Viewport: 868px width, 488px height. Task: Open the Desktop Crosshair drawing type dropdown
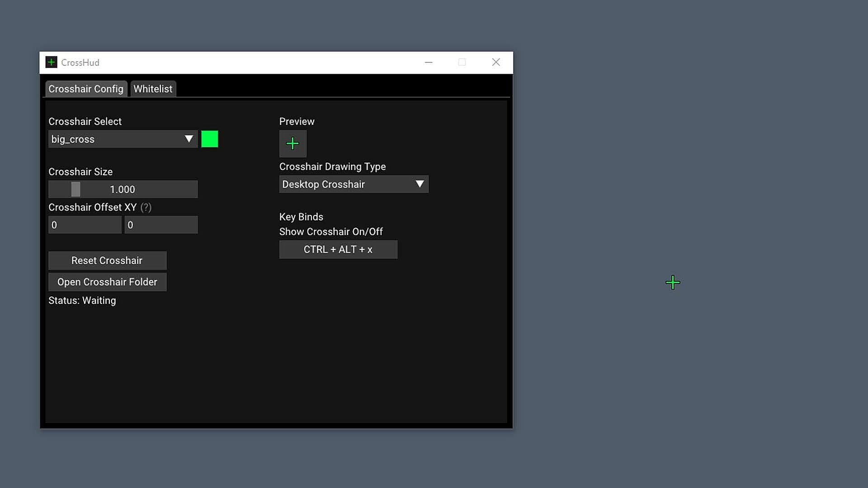(x=348, y=184)
